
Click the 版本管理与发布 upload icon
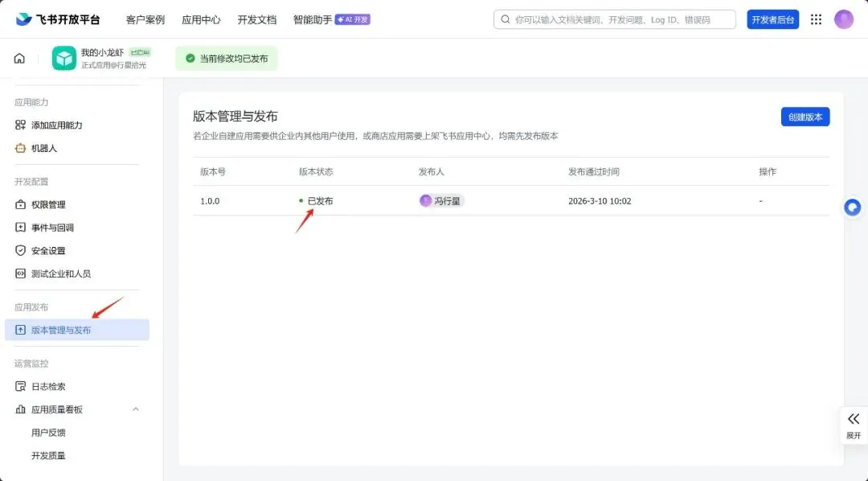pyautogui.click(x=20, y=331)
